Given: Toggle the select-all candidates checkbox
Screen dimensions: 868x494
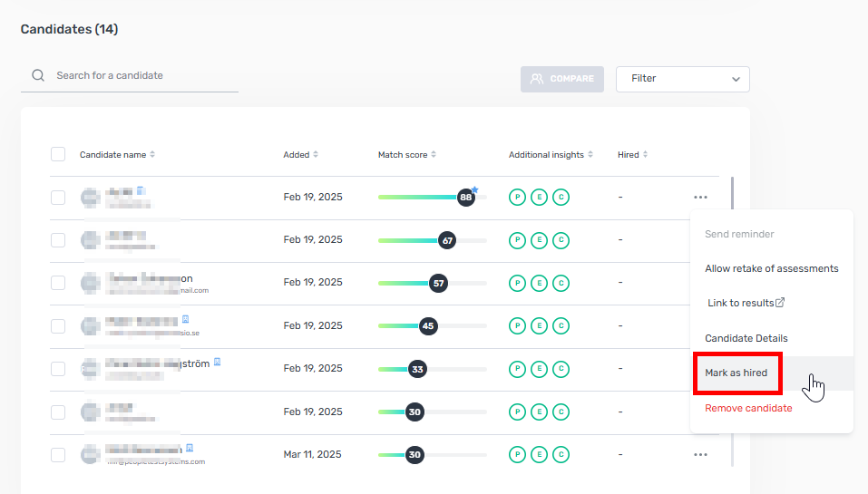Looking at the screenshot, I should [x=58, y=154].
